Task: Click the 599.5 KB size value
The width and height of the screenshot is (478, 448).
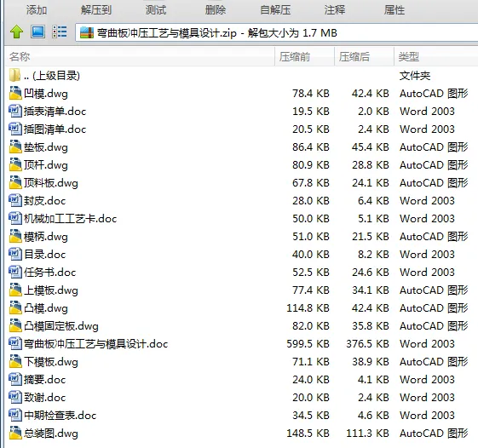Action: point(308,344)
